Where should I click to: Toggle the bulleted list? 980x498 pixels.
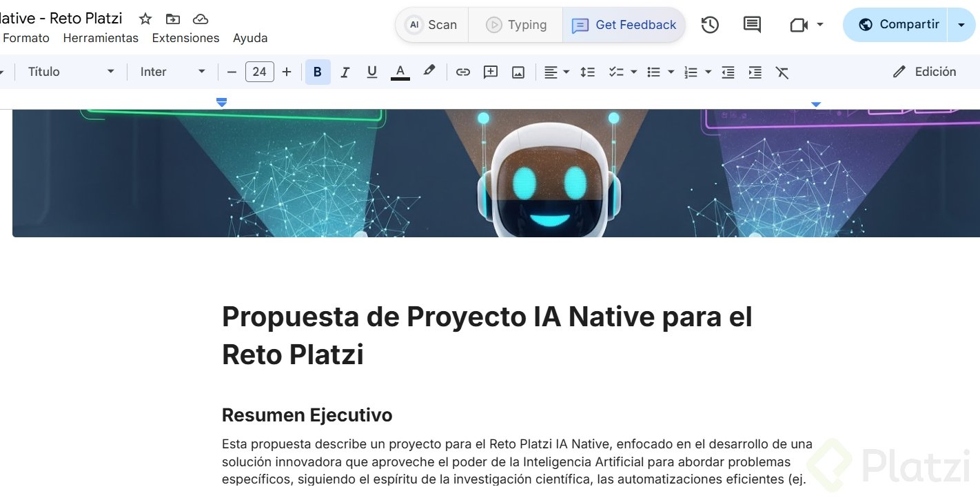pos(654,72)
